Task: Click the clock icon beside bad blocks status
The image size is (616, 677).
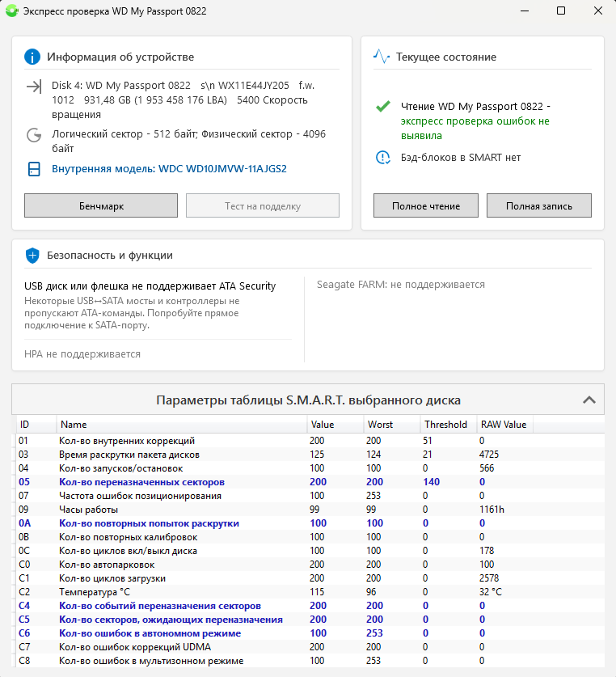Action: coord(383,158)
